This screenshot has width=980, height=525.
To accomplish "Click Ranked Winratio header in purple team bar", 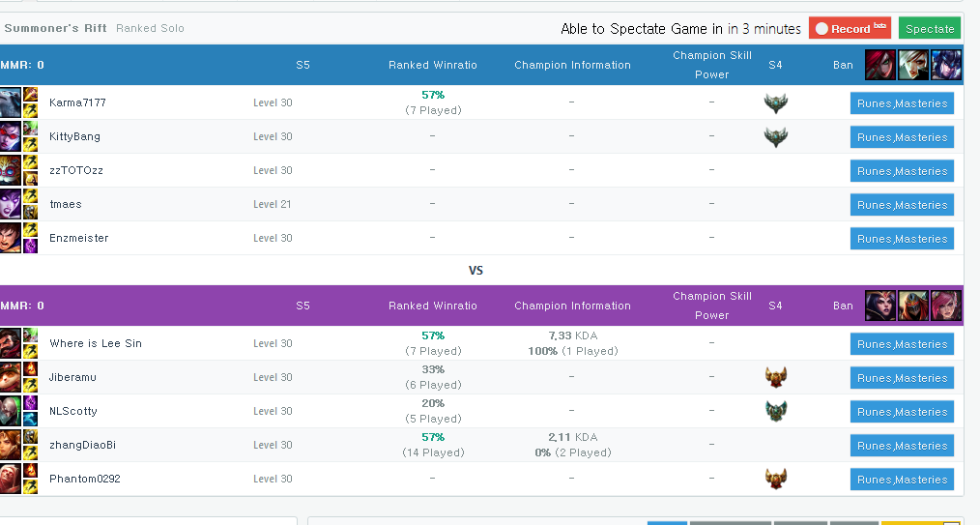I will tap(433, 306).
